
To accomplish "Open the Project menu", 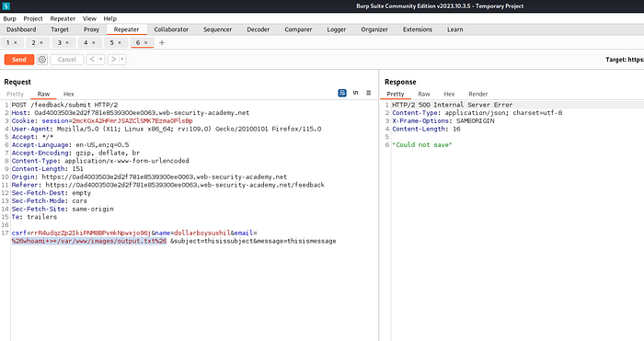I will 33,18.
